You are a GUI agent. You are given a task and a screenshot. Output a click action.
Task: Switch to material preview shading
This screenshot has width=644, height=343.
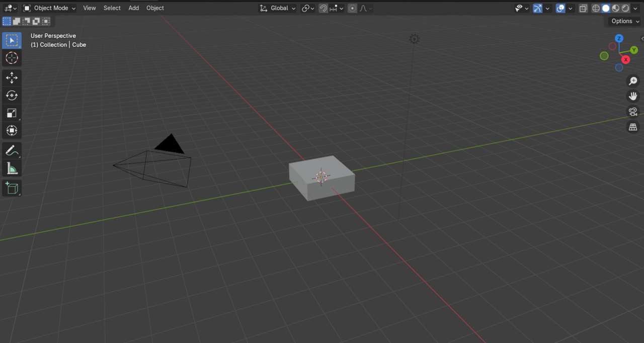(615, 8)
